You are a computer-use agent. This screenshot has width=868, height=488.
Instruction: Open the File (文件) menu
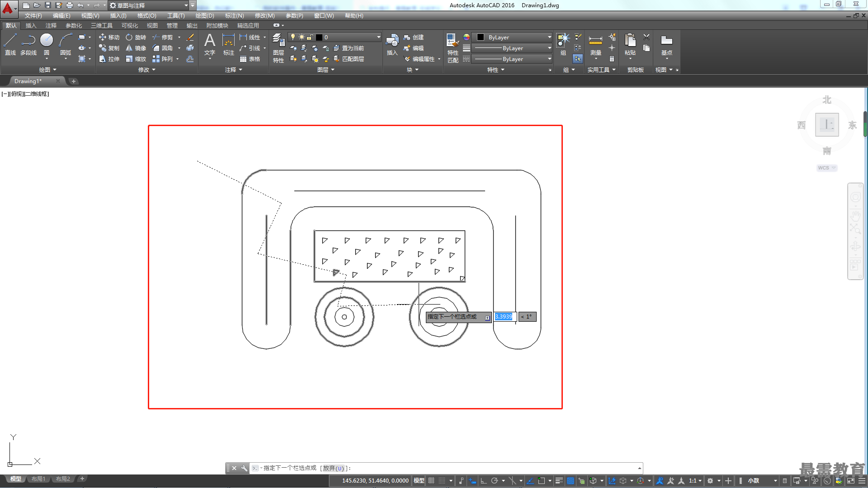(x=33, y=16)
